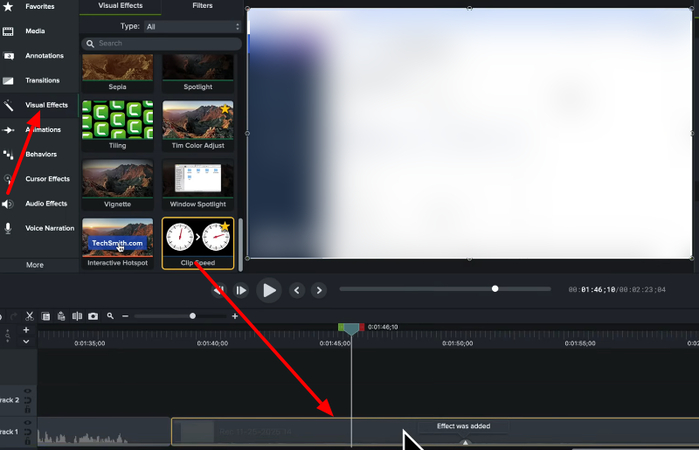The image size is (699, 450).
Task: Click the top-center canvas resize handle
Action: tap(469, 8)
